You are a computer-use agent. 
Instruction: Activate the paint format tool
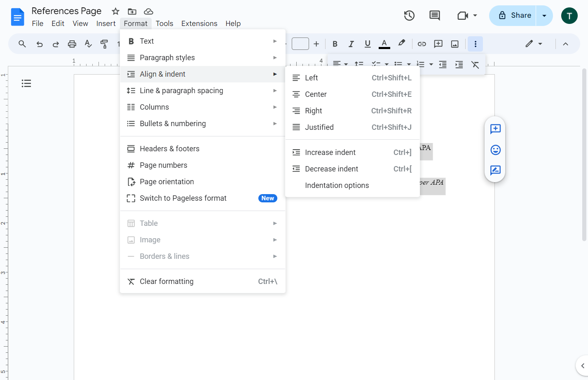[x=104, y=44]
